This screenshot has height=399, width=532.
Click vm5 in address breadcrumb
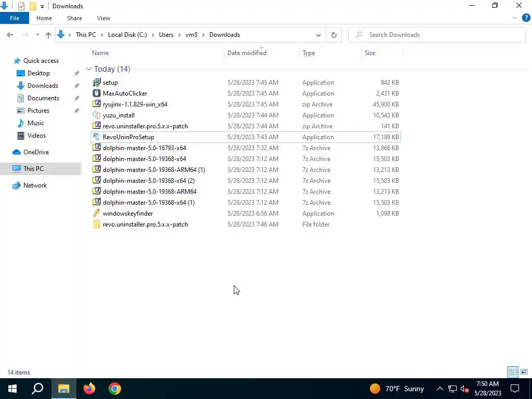point(191,35)
